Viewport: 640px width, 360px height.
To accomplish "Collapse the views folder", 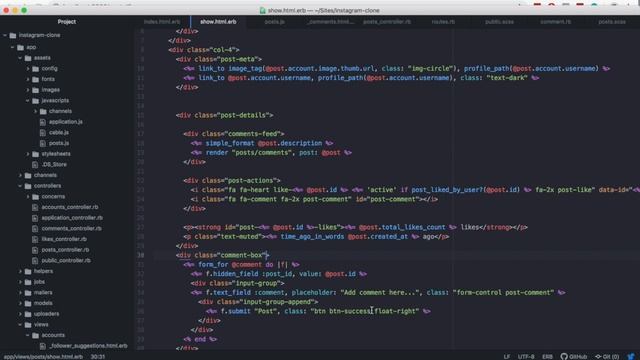I will [20, 324].
